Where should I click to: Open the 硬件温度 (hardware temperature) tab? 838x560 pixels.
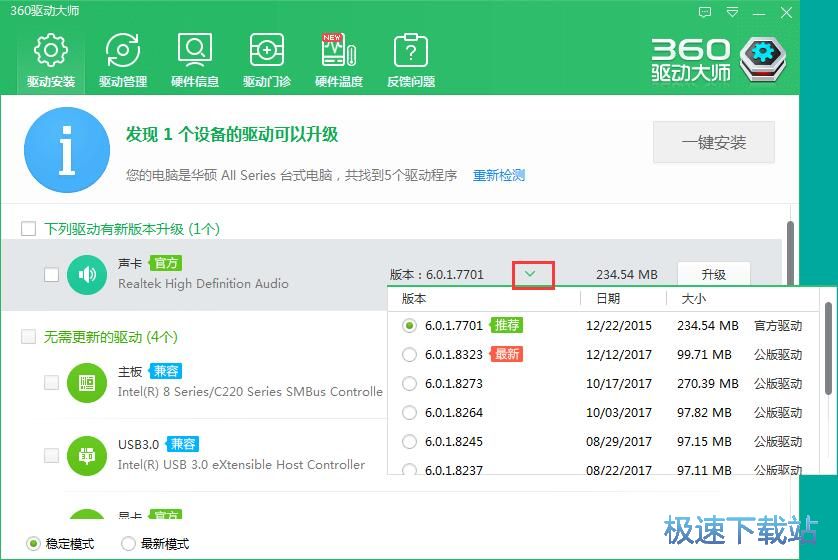click(x=339, y=60)
